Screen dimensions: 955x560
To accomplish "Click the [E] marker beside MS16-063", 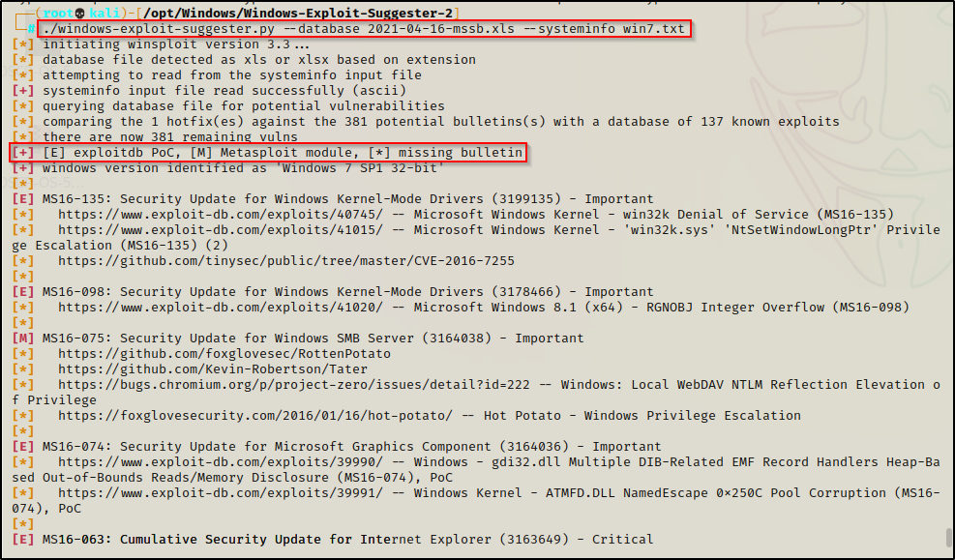I will click(x=23, y=540).
